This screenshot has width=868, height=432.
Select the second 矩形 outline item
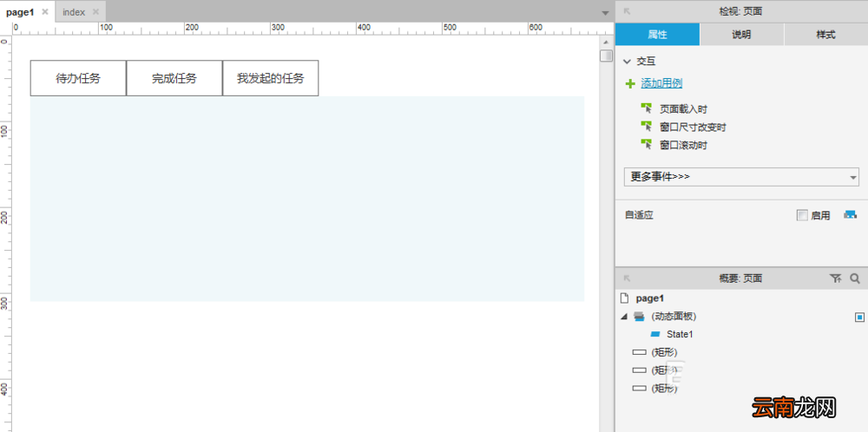click(664, 370)
